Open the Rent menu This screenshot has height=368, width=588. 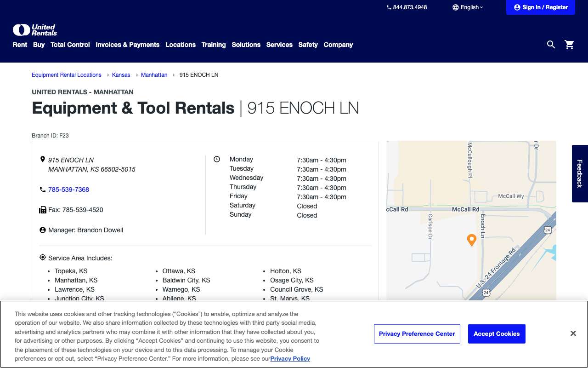tap(20, 45)
